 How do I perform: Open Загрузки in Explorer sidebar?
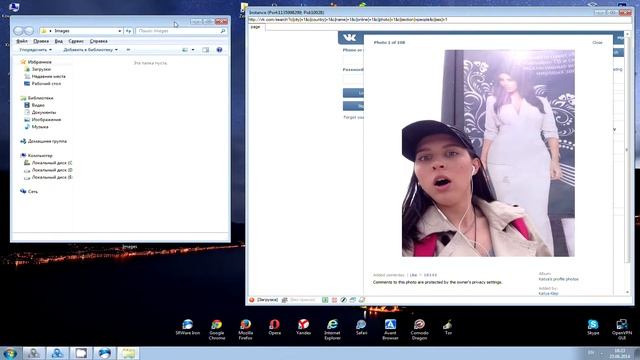[41, 69]
